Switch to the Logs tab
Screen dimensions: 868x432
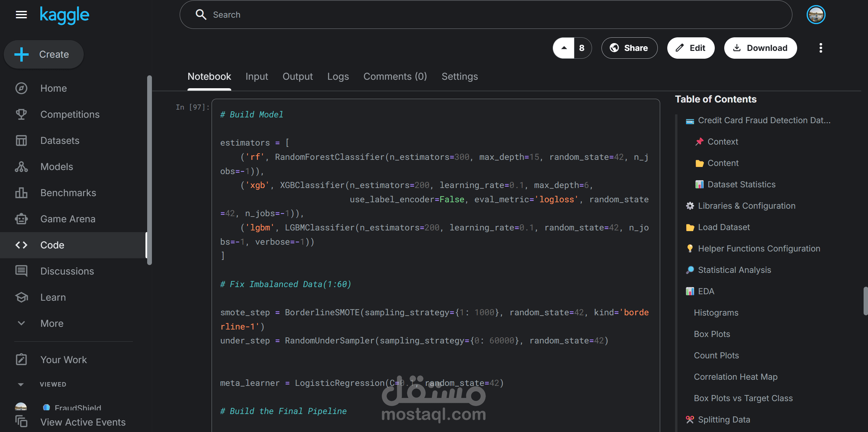click(338, 76)
